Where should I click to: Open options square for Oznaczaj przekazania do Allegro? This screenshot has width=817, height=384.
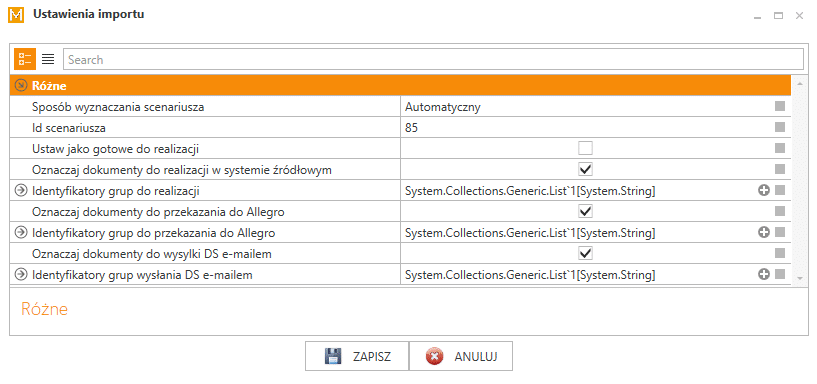pyautogui.click(x=779, y=211)
